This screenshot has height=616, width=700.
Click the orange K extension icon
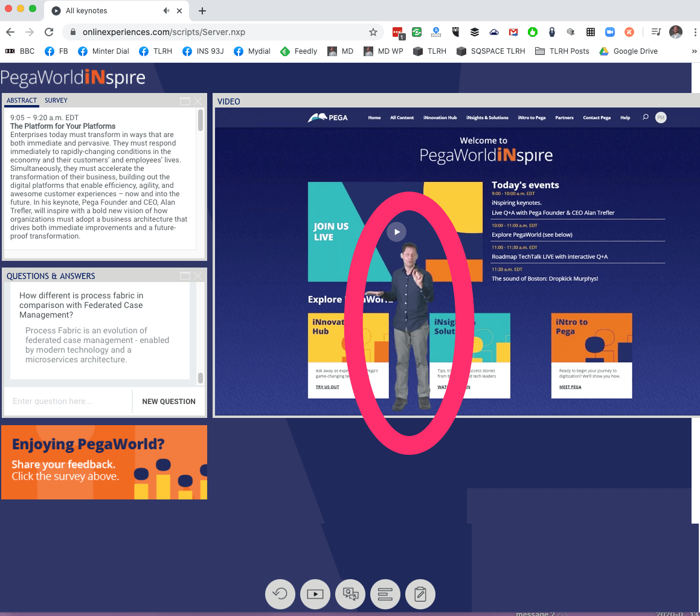(629, 32)
